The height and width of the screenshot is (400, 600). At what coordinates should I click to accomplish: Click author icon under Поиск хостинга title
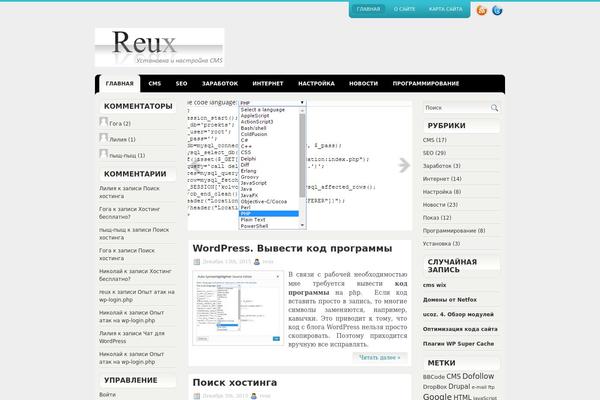point(254,396)
